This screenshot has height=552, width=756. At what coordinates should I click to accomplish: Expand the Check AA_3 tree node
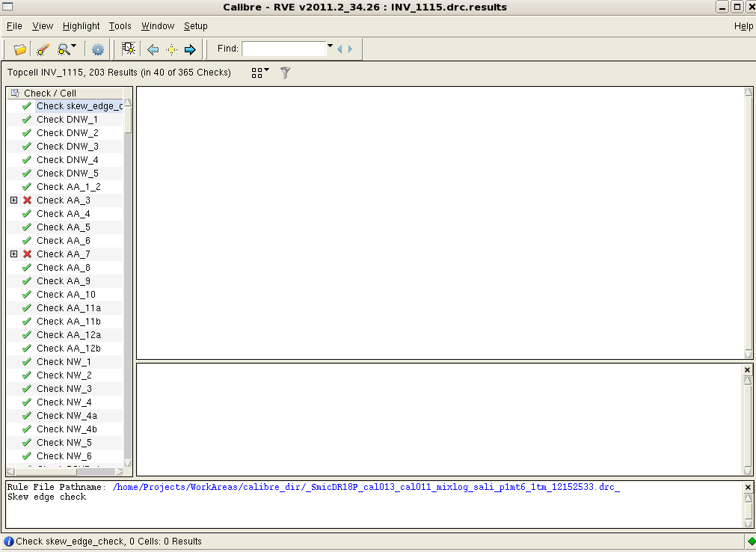pos(14,200)
